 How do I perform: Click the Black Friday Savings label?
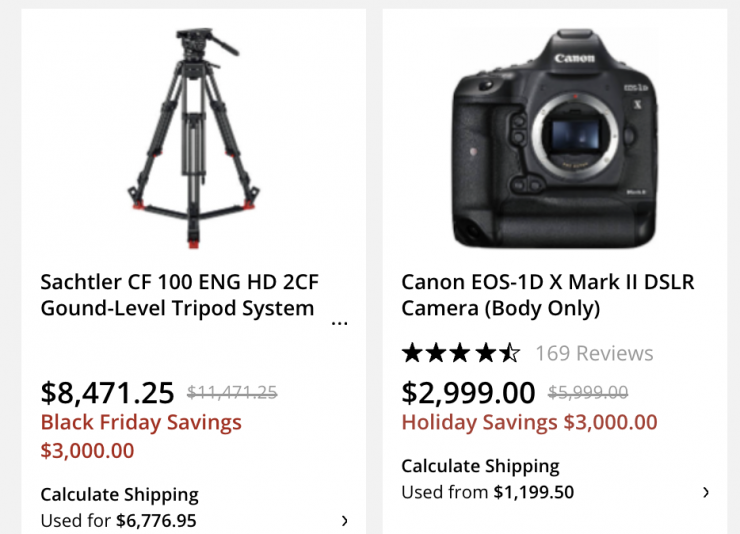click(141, 422)
